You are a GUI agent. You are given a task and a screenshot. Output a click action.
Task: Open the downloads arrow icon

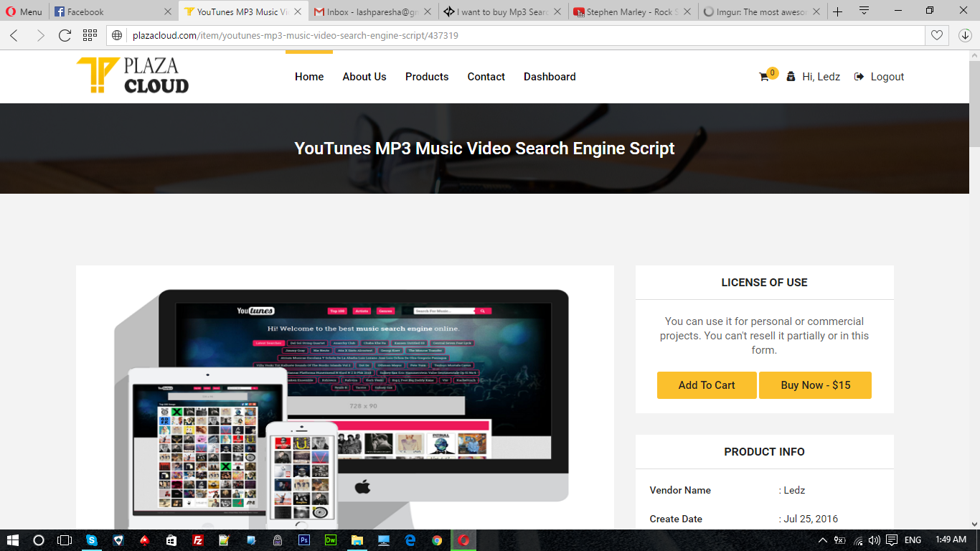tap(964, 35)
